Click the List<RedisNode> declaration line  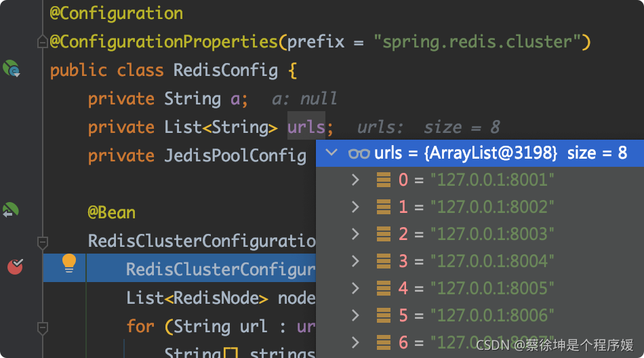pos(220,298)
